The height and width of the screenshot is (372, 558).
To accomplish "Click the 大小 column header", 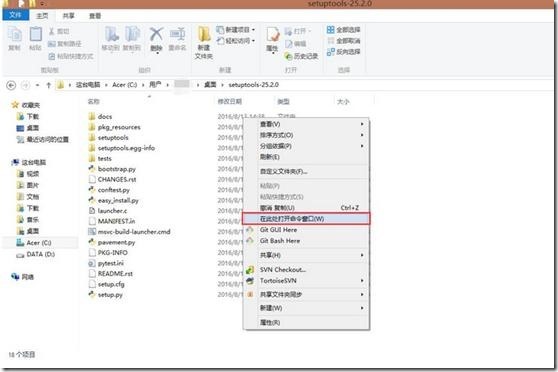I will click(343, 101).
